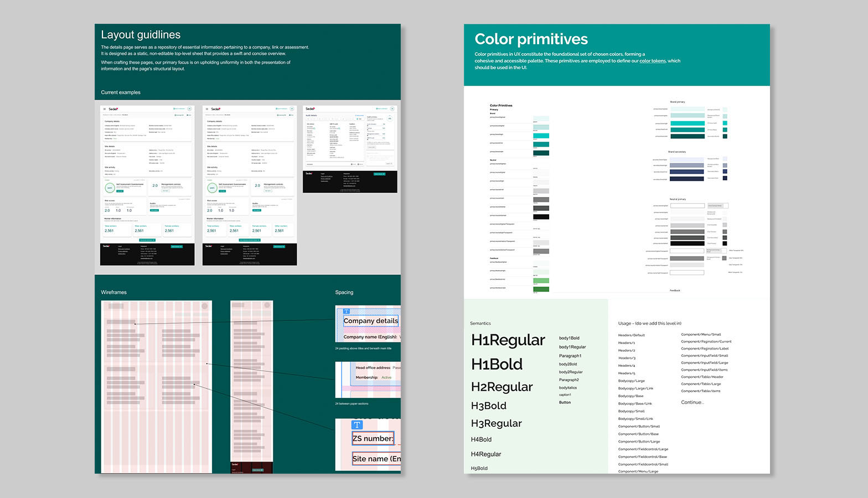Screen dimensions: 868x498
Task: Click the color tokens link in description
Action: point(653,61)
